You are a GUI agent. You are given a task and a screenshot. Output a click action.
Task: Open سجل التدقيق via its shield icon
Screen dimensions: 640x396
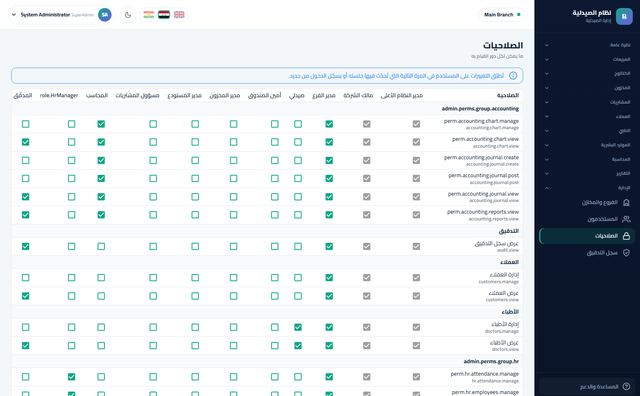click(626, 253)
